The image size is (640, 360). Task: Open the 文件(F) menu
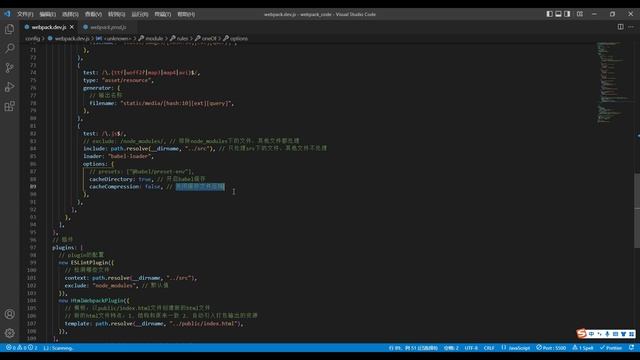[x=25, y=14]
